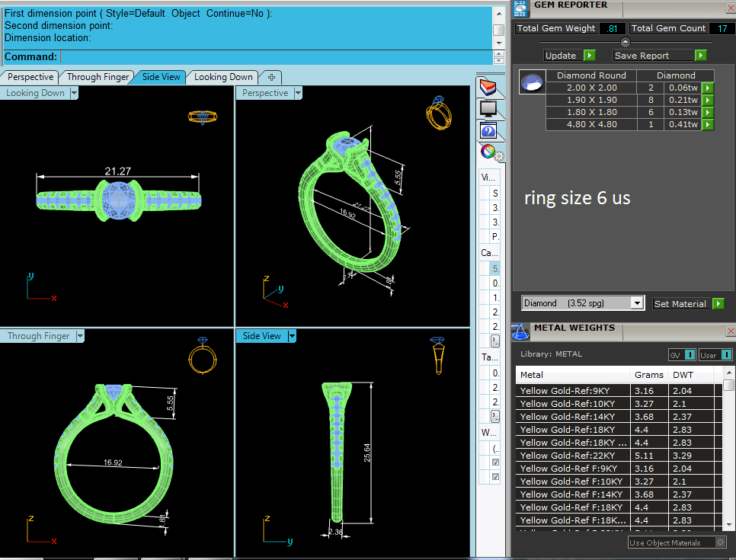Open the Diamond material dropdown
The height and width of the screenshot is (560, 736).
click(x=638, y=303)
